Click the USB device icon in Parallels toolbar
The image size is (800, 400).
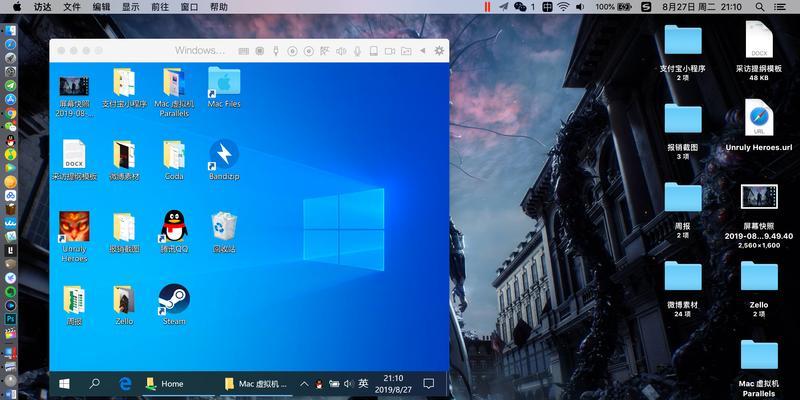coord(276,51)
